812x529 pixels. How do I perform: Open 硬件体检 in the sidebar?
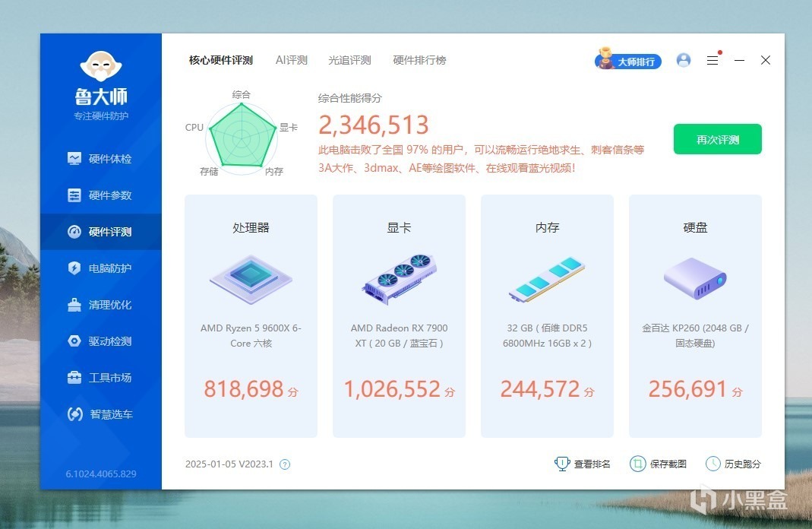click(x=100, y=159)
